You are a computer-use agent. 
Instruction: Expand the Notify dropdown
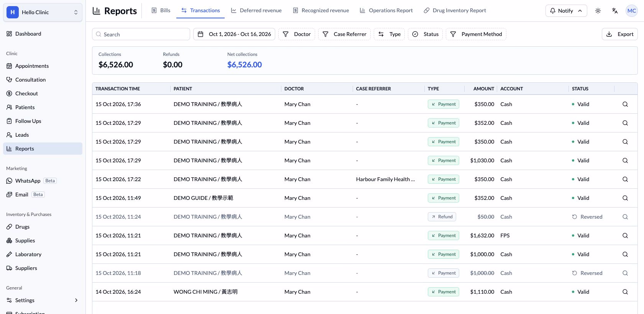coord(566,11)
